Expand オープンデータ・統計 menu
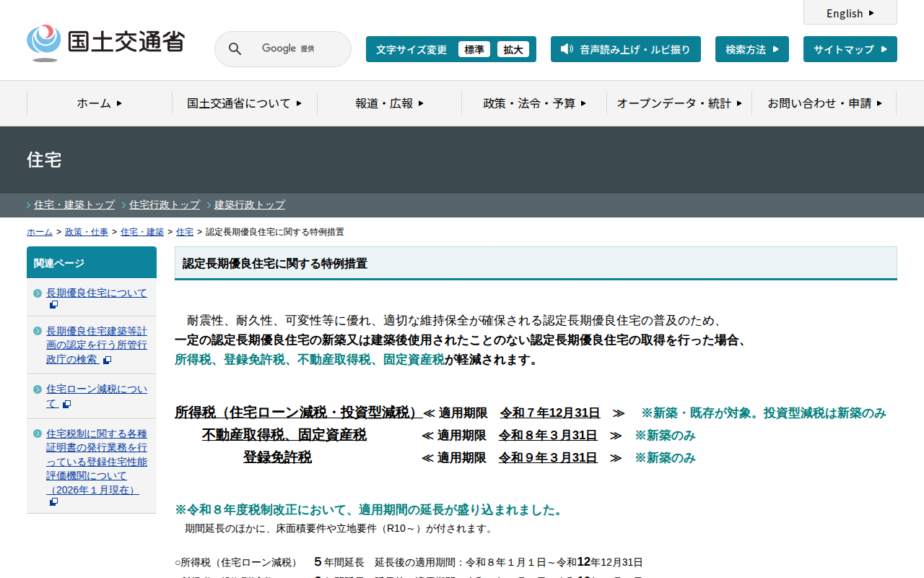Screen dimensions: 924x578 click(679, 103)
